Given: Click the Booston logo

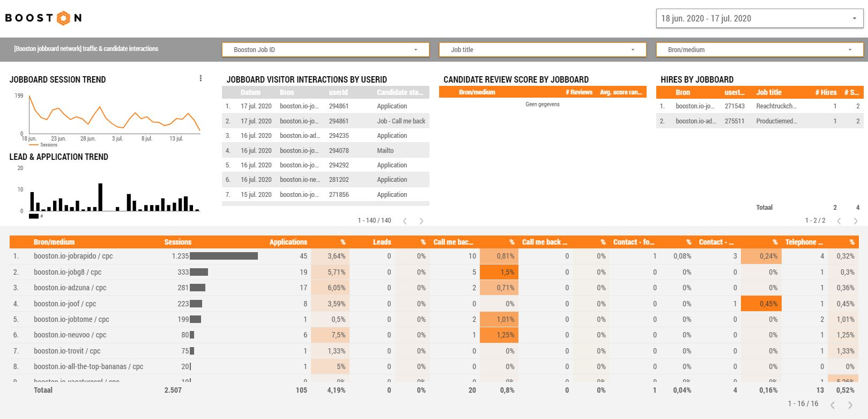Looking at the screenshot, I should pos(43,18).
